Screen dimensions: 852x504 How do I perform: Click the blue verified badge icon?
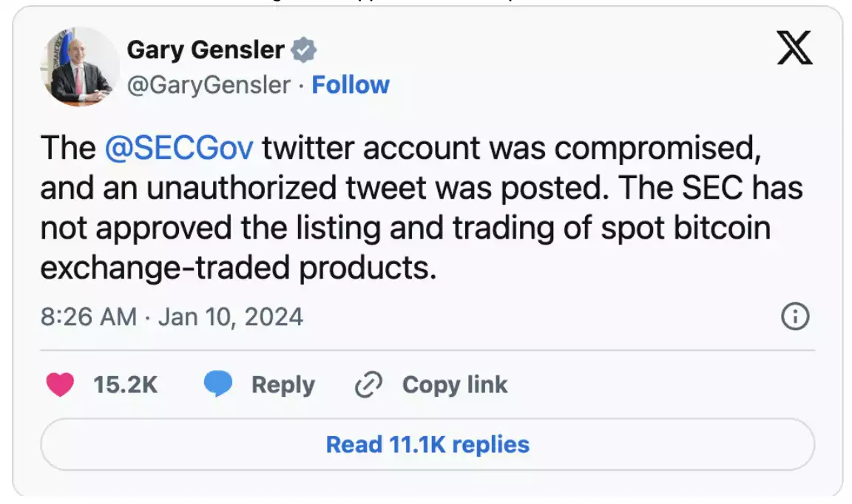pos(303,50)
